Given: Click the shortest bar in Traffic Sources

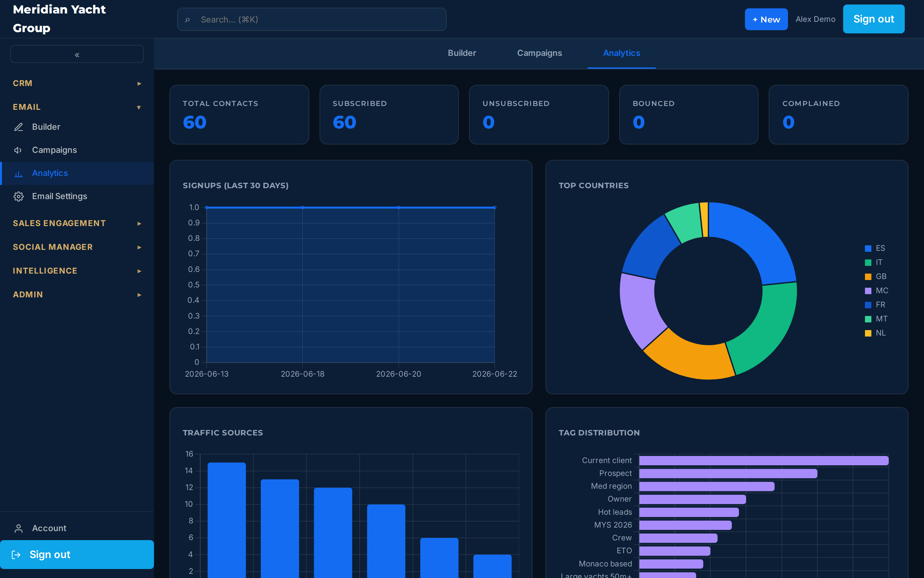Looking at the screenshot, I should [492, 566].
